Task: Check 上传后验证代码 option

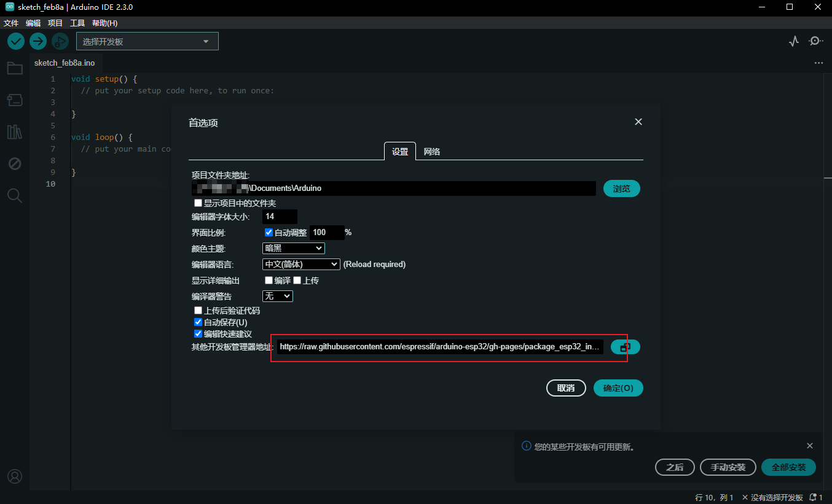Action: (198, 311)
